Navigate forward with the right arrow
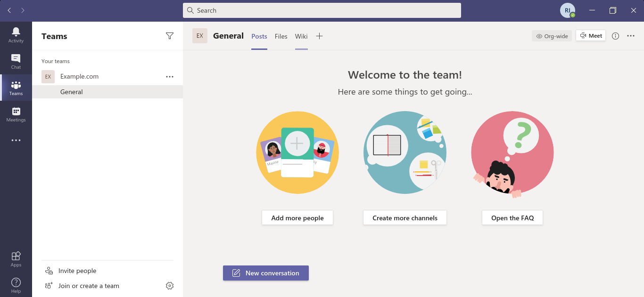This screenshot has height=297, width=644. pos(23,10)
